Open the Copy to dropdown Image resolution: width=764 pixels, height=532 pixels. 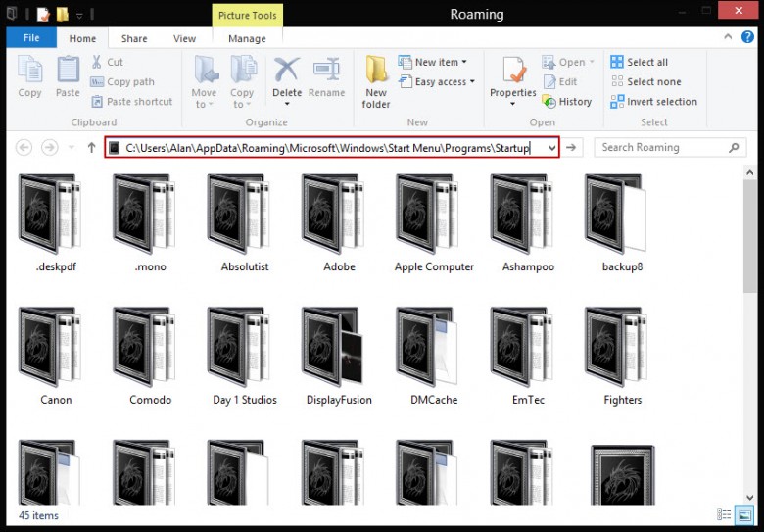coord(242,82)
